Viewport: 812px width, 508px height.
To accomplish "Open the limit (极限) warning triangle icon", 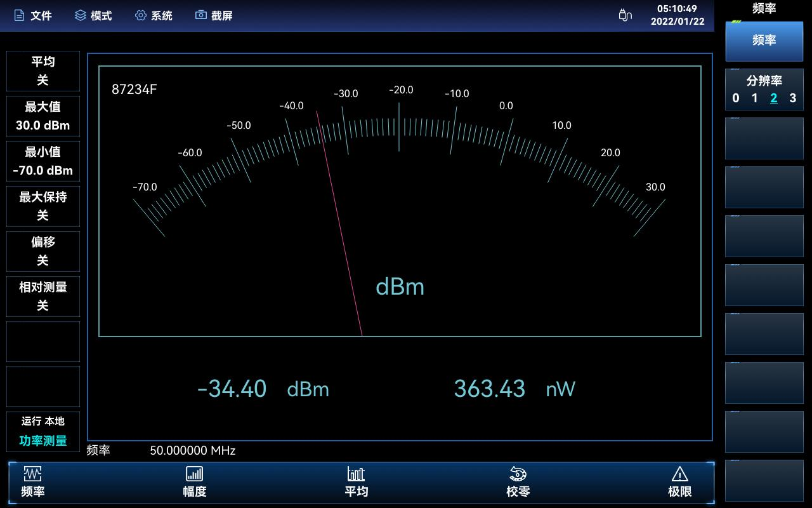I will [x=679, y=474].
